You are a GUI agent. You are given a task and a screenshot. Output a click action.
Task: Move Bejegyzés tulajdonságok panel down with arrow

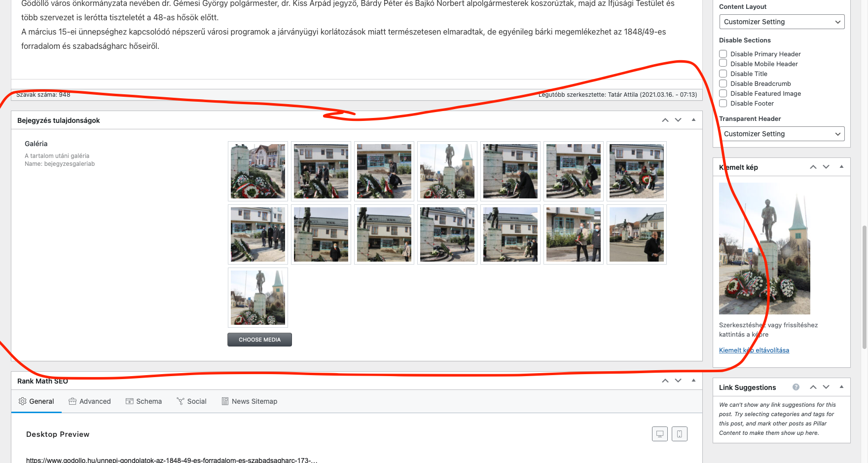tap(678, 120)
